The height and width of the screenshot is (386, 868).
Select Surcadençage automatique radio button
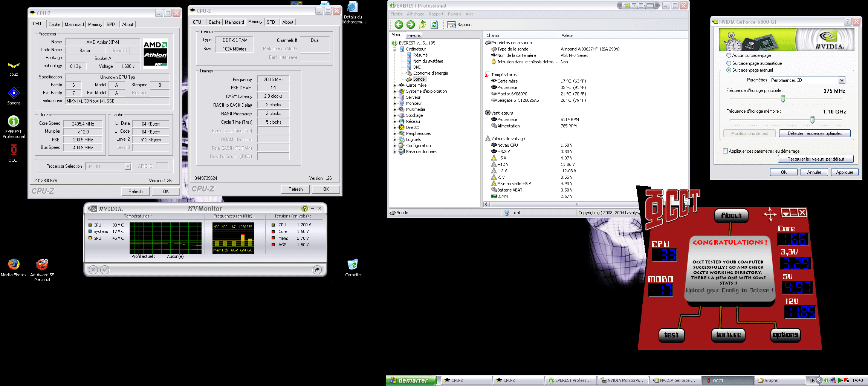tap(729, 63)
